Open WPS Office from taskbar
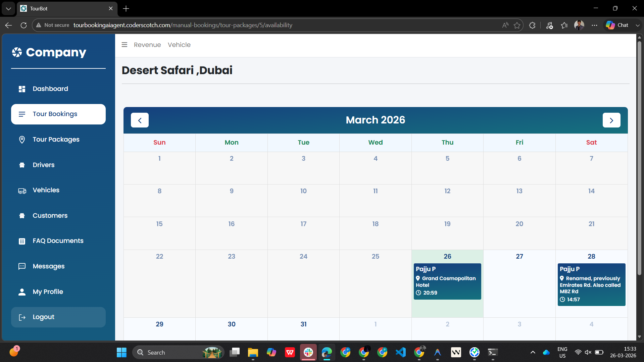 [290, 353]
